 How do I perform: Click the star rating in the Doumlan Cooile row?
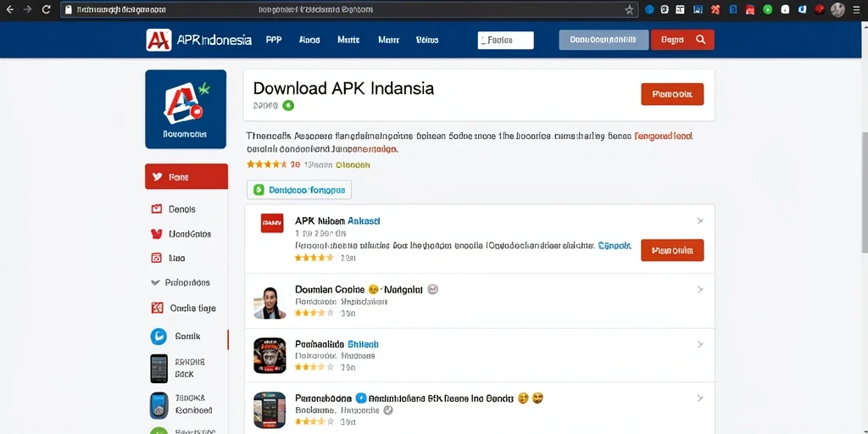click(314, 313)
